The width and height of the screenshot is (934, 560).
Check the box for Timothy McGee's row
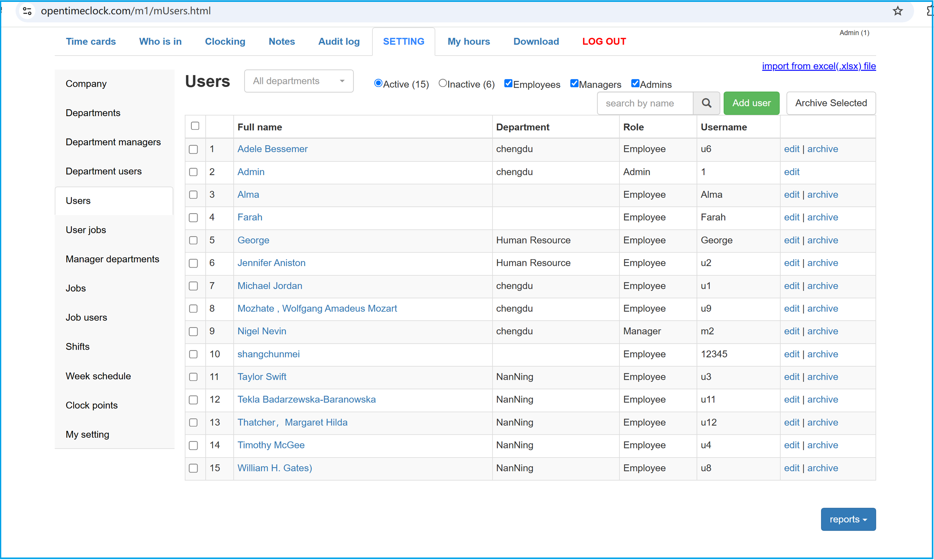pyautogui.click(x=193, y=446)
